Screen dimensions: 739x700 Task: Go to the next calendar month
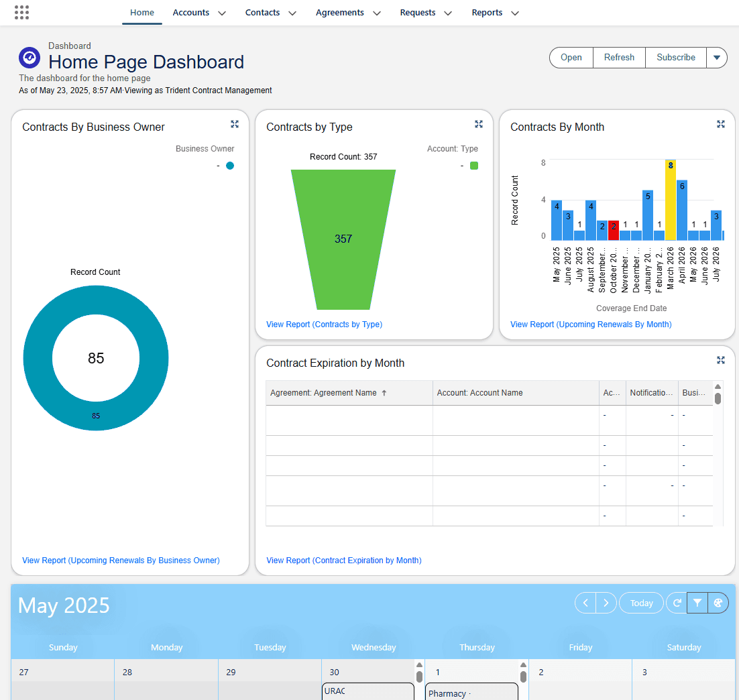606,603
